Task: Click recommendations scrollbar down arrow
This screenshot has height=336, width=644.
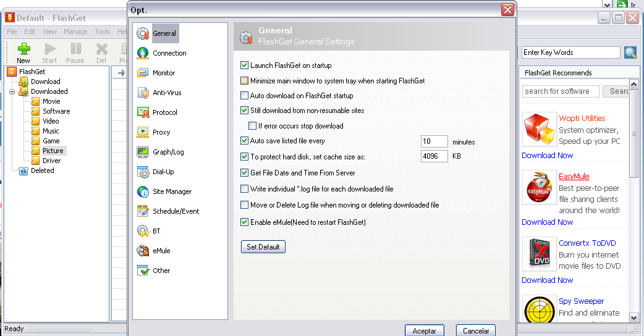Action: 633,317
